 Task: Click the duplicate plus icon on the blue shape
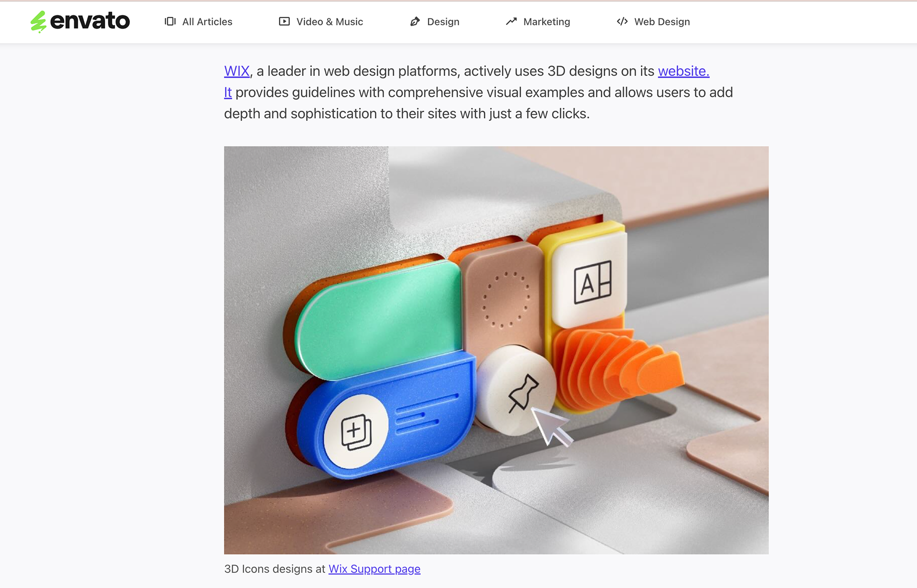click(356, 432)
